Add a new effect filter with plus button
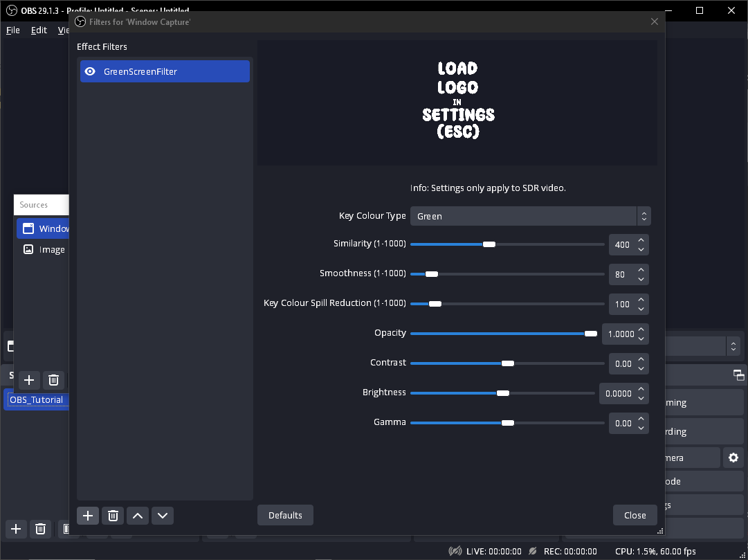Screen dimensions: 748x560 tap(87, 516)
